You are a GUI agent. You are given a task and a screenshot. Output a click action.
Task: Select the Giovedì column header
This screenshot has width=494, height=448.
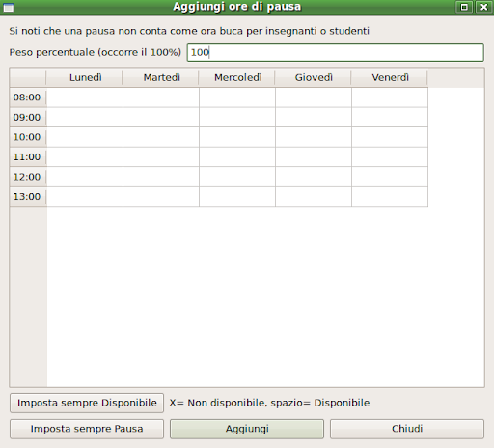[314, 77]
